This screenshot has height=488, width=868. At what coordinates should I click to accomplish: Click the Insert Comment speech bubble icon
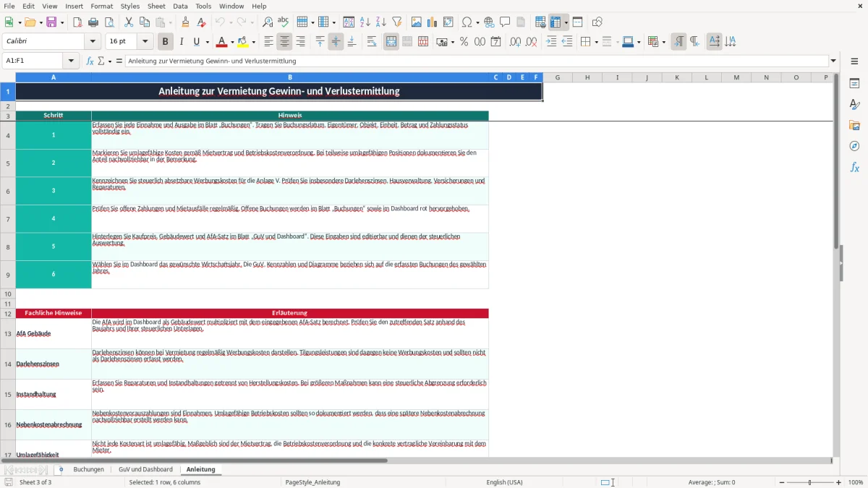tap(505, 22)
